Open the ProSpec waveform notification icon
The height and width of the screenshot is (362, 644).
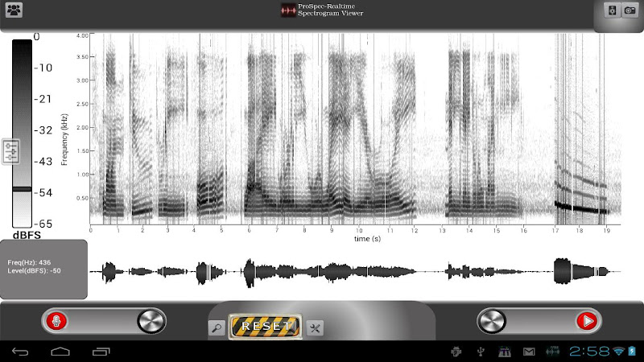click(x=552, y=352)
